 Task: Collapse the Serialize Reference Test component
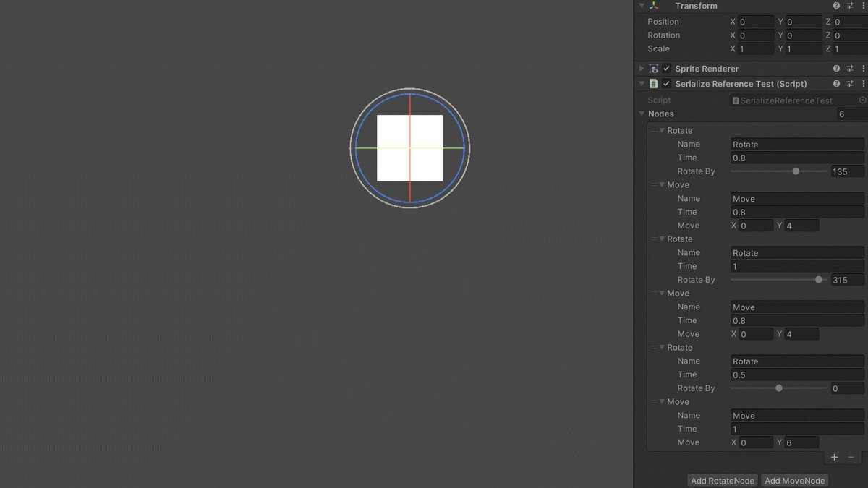coord(642,84)
